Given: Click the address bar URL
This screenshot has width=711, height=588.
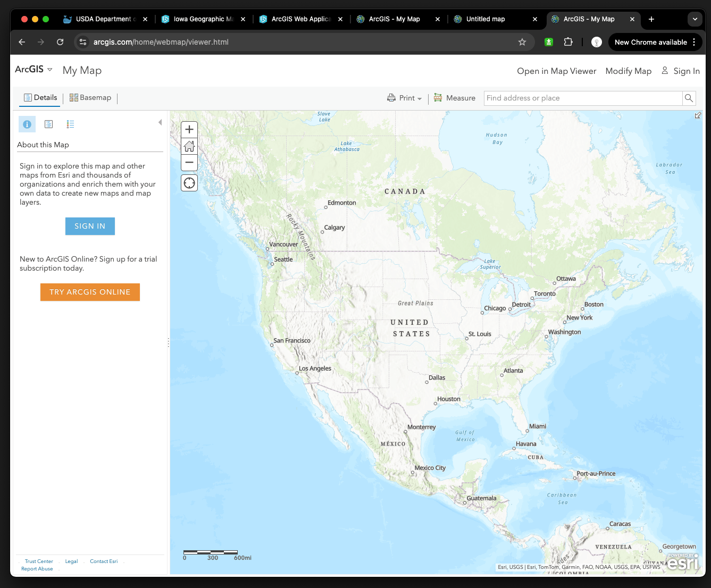Looking at the screenshot, I should (x=161, y=42).
